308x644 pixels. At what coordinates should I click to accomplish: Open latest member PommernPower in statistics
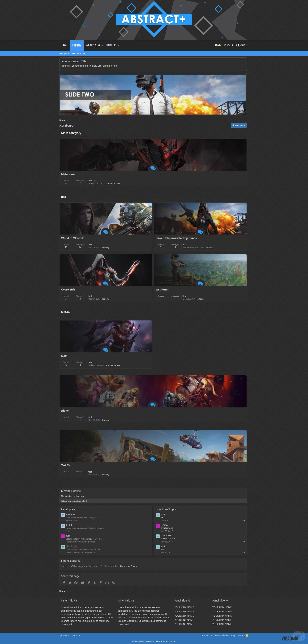(x=128, y=566)
